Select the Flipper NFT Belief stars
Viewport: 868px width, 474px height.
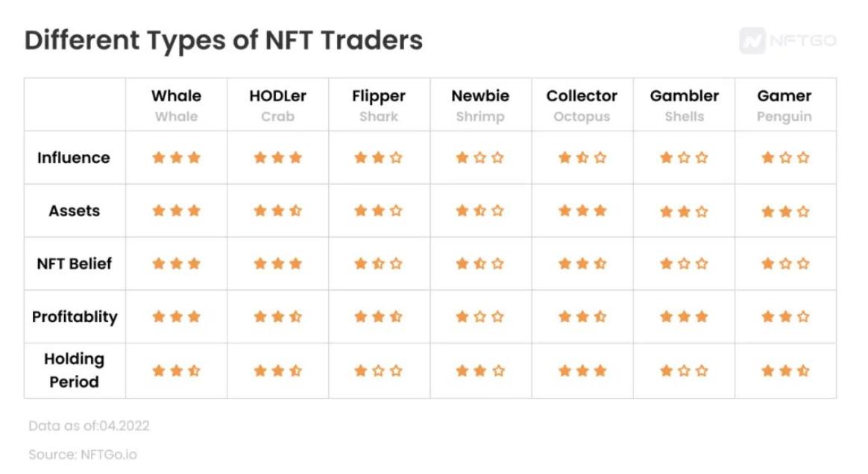point(379,264)
